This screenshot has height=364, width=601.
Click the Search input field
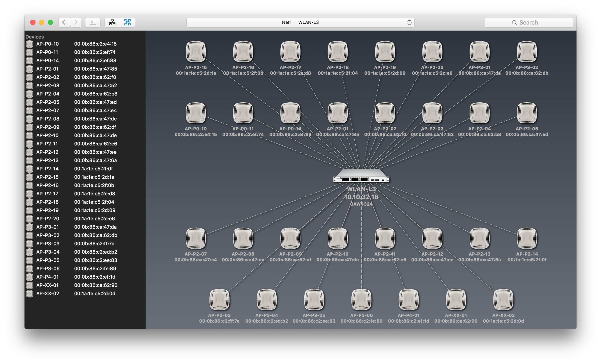[528, 22]
